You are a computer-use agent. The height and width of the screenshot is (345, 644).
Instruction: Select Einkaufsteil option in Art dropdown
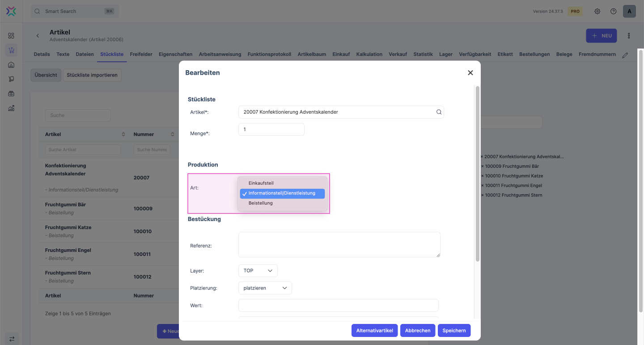pyautogui.click(x=261, y=183)
